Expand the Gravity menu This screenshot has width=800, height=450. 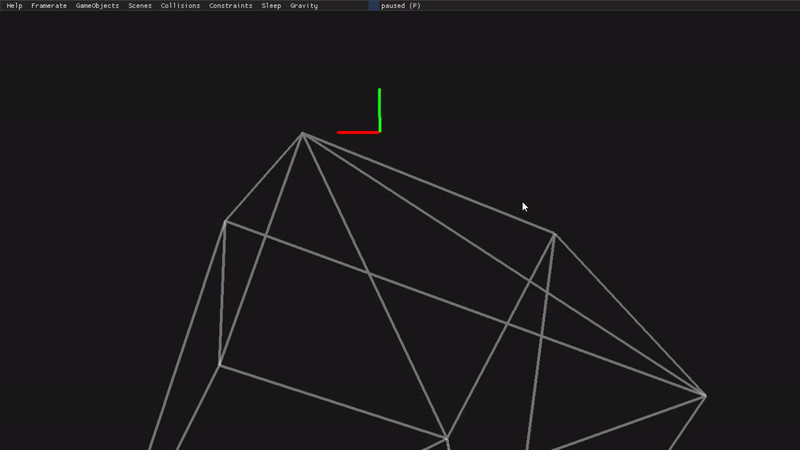point(304,6)
